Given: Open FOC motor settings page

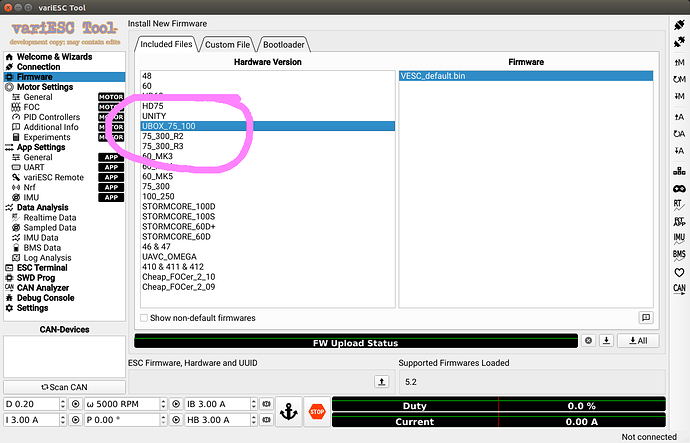Looking at the screenshot, I should click(x=31, y=107).
